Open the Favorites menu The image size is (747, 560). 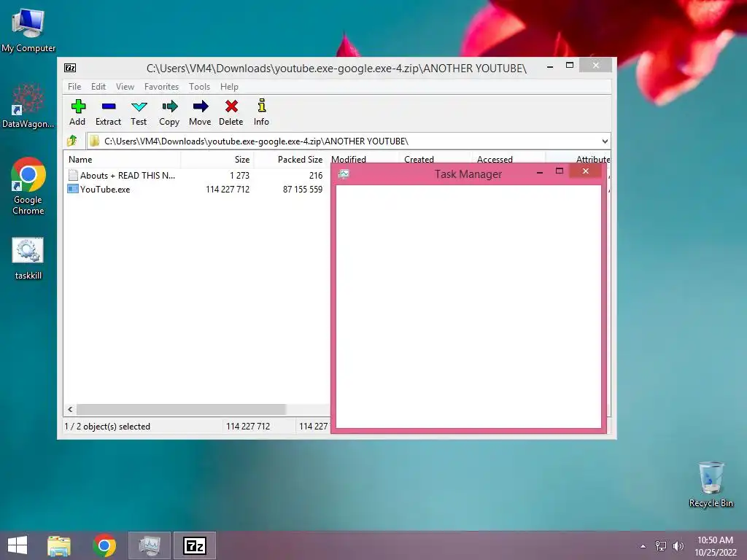(161, 87)
